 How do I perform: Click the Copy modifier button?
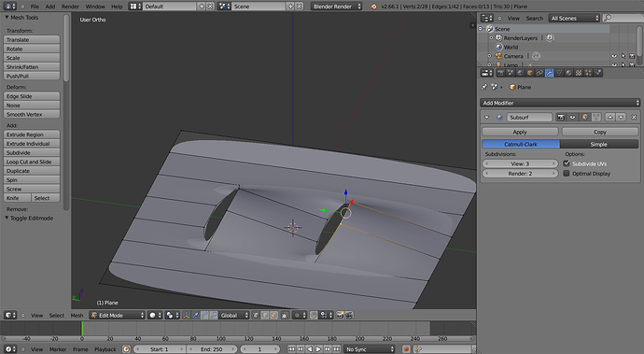[600, 132]
